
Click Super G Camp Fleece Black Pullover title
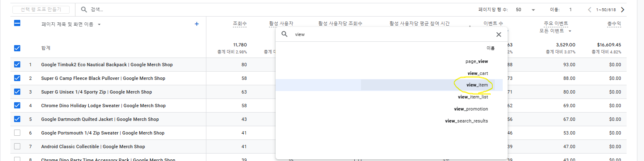tap(103, 78)
